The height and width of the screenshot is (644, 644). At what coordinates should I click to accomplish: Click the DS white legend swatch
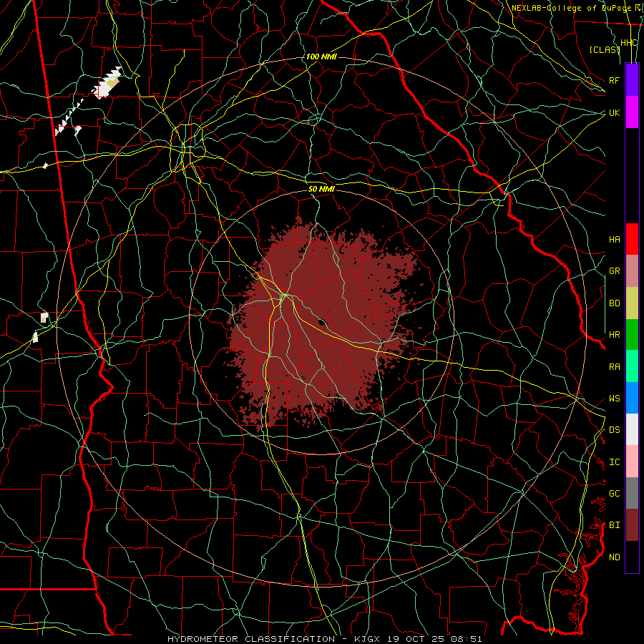632,429
